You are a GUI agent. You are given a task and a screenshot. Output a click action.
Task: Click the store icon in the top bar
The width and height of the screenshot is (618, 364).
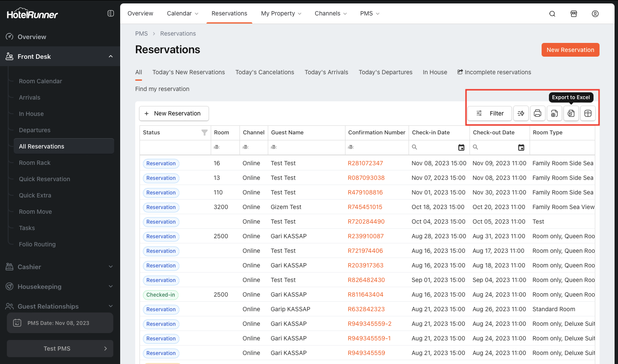point(573,14)
